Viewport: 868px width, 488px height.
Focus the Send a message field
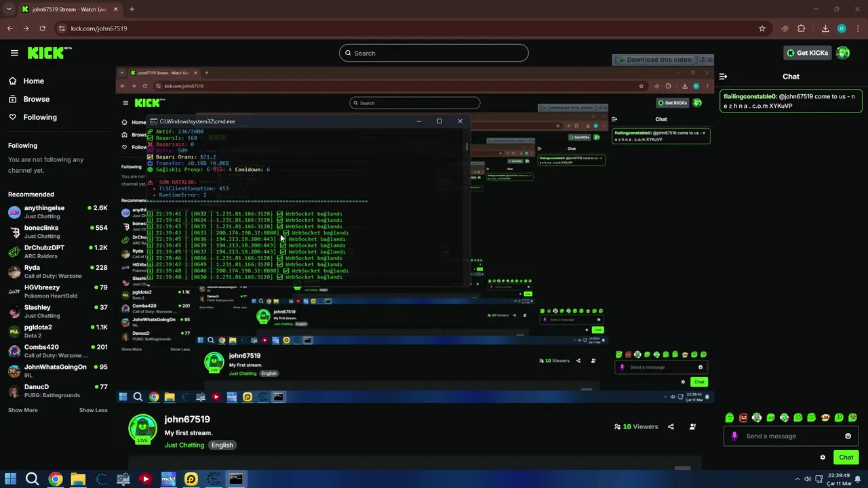(x=791, y=436)
